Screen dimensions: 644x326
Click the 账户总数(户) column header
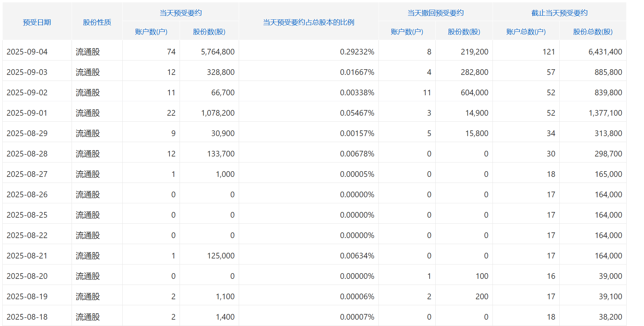[x=526, y=32]
